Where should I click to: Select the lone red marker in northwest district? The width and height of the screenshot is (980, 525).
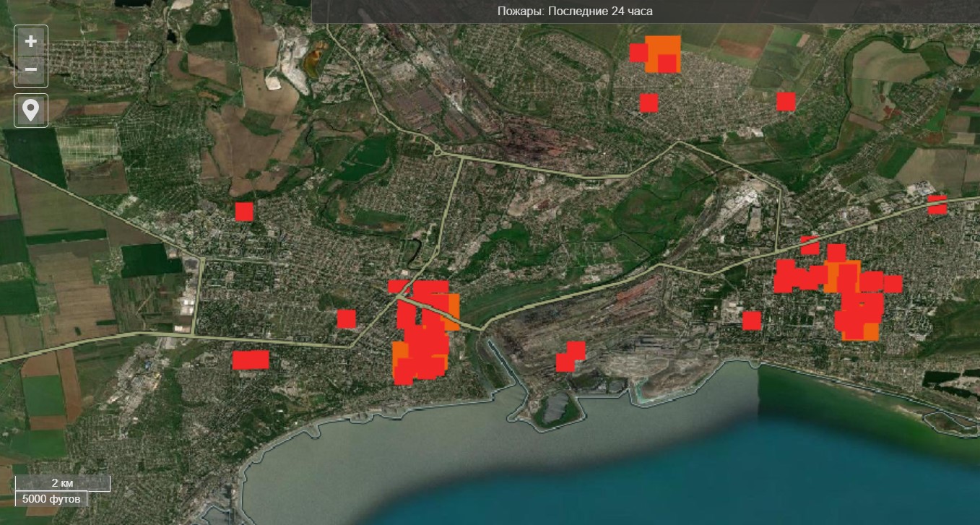pos(244,212)
